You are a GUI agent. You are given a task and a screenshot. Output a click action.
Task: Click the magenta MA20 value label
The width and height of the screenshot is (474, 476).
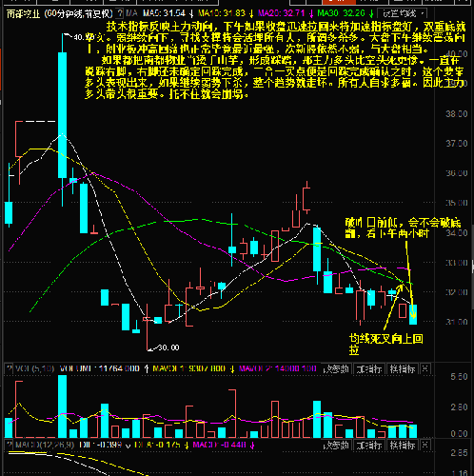(282, 13)
